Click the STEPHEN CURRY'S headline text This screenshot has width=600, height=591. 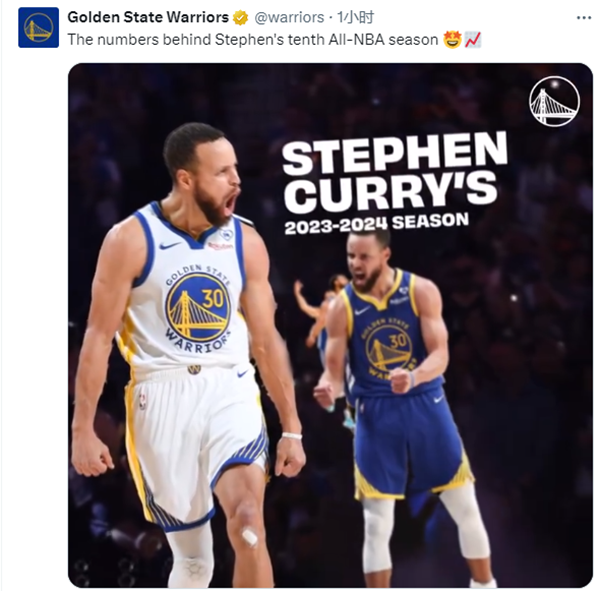tap(394, 172)
